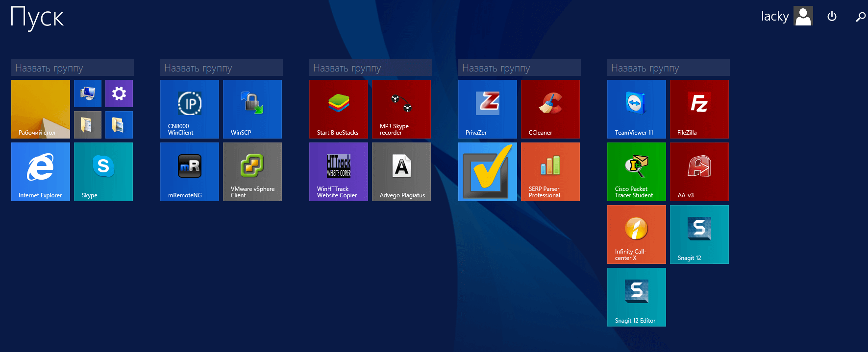Open the Skype tile
This screenshot has width=868, height=352.
pyautogui.click(x=103, y=172)
